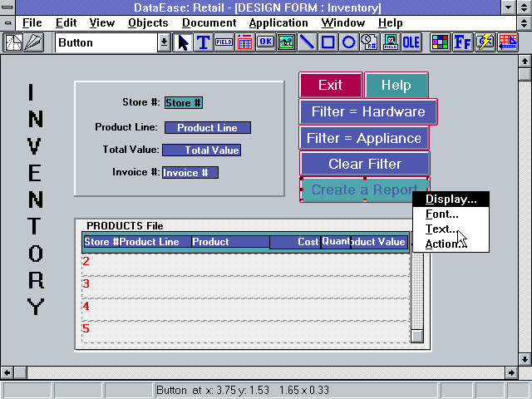Click the Total Value: label text
The height and width of the screenshot is (399, 532).
(131, 150)
